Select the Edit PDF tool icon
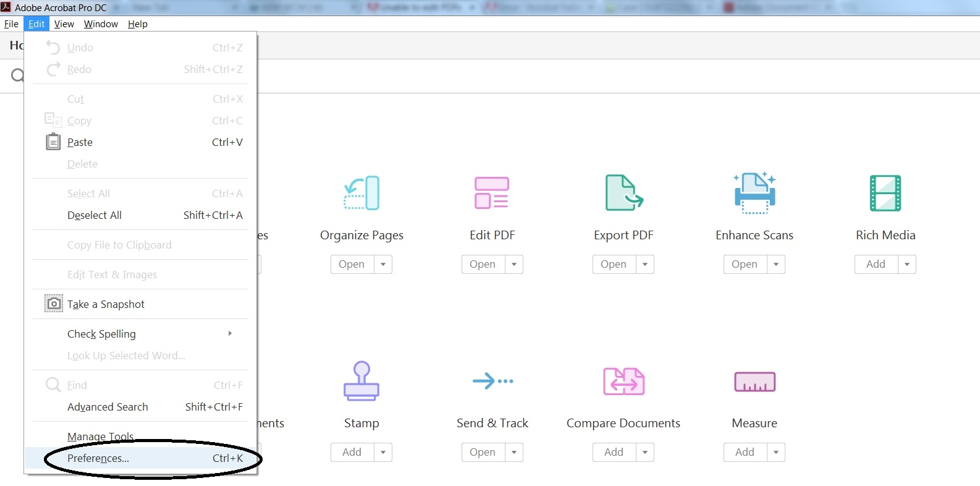This screenshot has height=486, width=980. (492, 193)
